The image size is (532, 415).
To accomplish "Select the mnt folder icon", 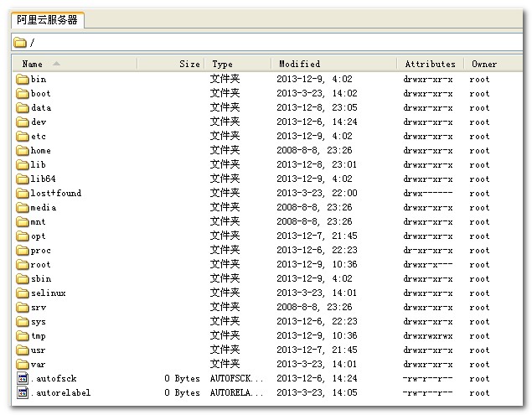I will click(x=23, y=222).
